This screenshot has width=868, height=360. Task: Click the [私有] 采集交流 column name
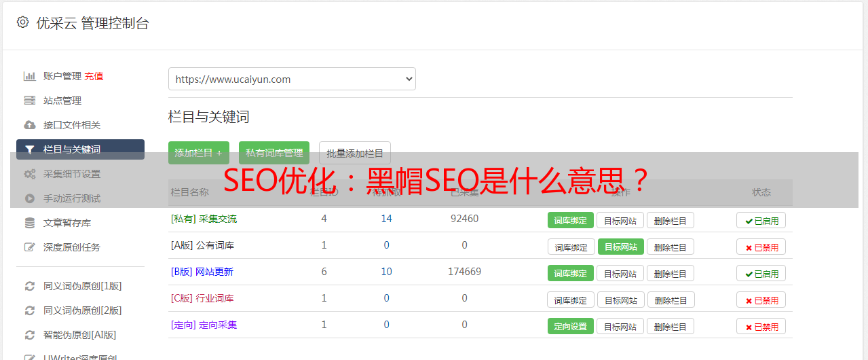204,219
